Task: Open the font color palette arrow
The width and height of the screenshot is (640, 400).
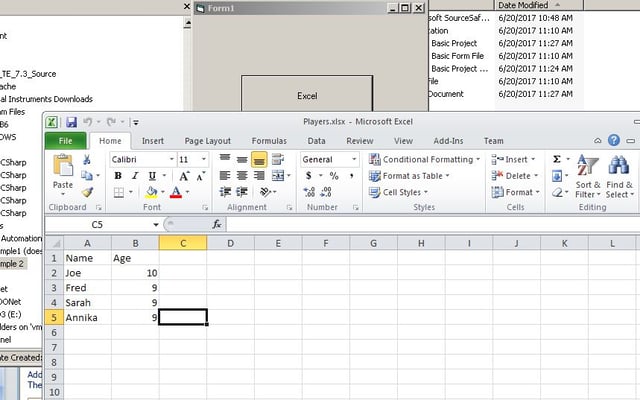Action: [187, 192]
